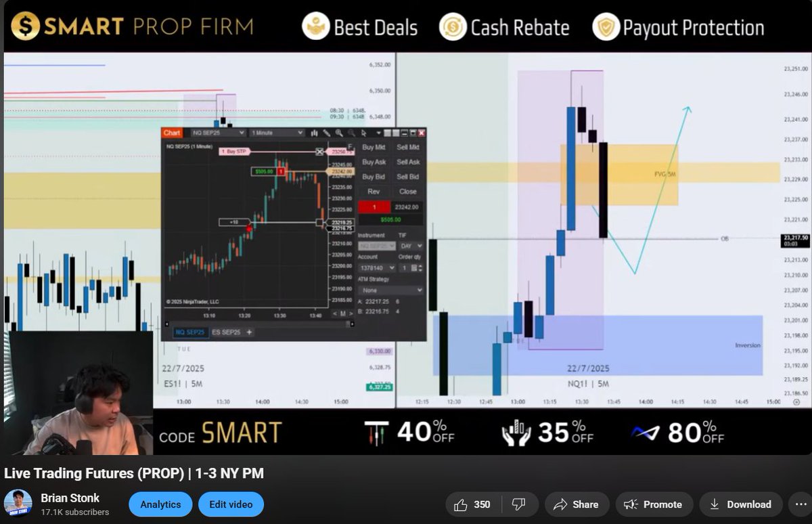The height and width of the screenshot is (524, 812).
Task: Click the Buy Bid button
Action: pyautogui.click(x=374, y=177)
